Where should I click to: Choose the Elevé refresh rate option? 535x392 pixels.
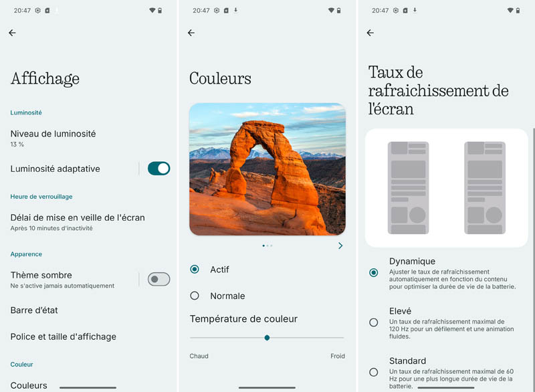coord(373,322)
